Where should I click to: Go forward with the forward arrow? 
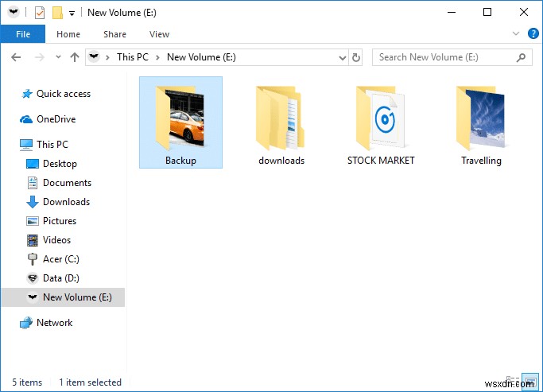point(40,57)
